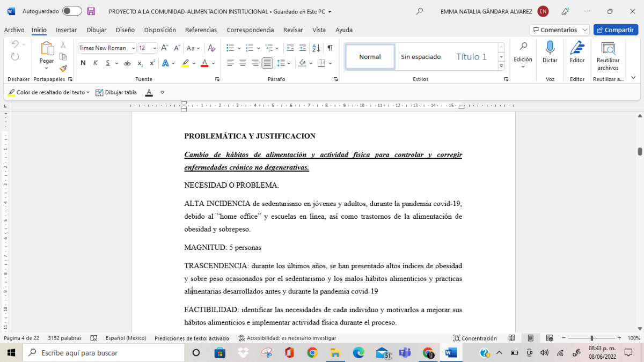This screenshot has height=362, width=644.
Task: Apply the red font color swatch
Action: tap(204, 63)
